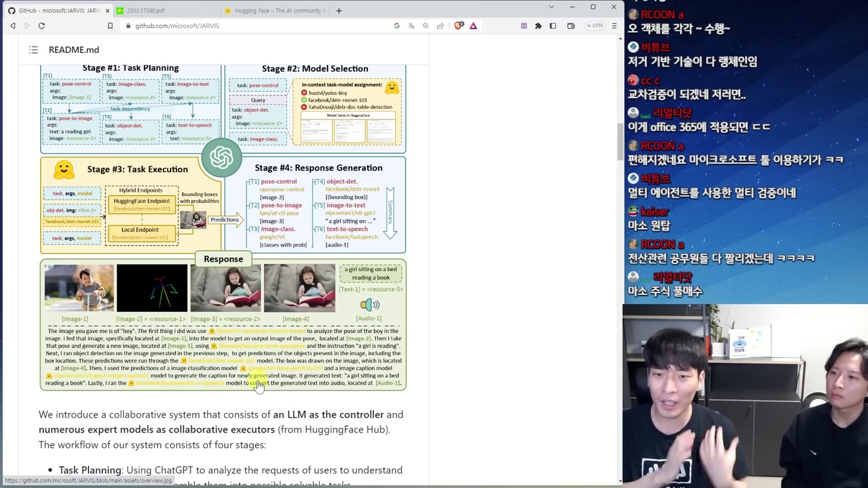Screen dimensions: 868x488
Task: Open a new tab with the plus button
Action: [339, 11]
